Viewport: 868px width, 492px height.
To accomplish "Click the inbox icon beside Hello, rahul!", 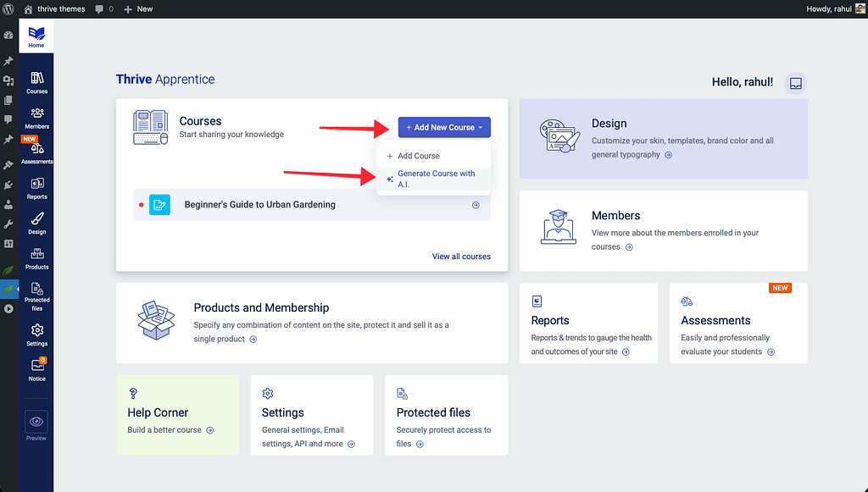I will (795, 83).
